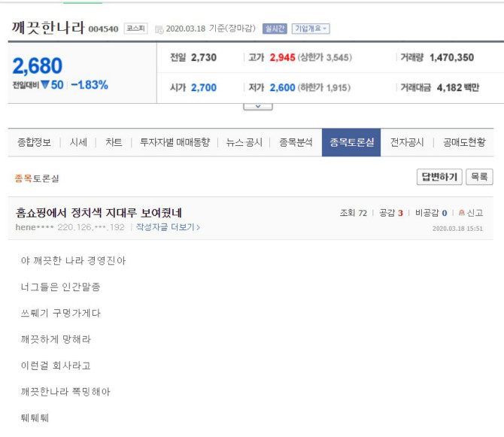Click the calendar icon beside the date

point(159,29)
